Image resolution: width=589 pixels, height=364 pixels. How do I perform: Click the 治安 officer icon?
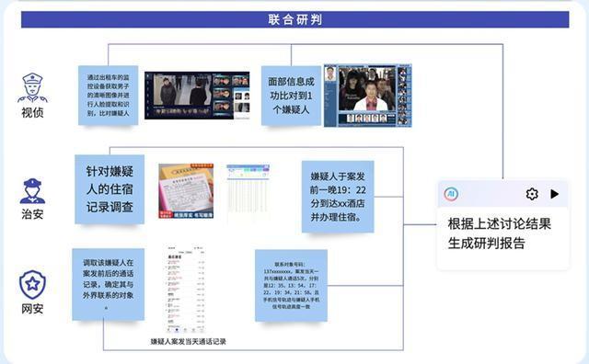[32, 191]
